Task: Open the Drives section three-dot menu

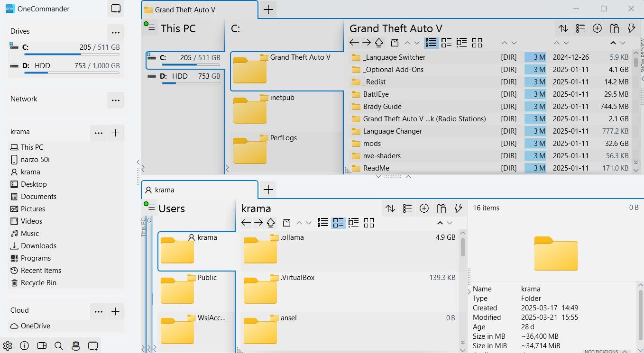Action: [x=115, y=32]
